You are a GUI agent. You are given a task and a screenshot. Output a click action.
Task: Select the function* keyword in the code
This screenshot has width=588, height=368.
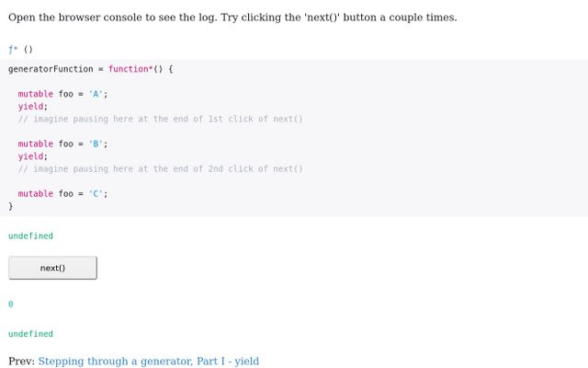(x=130, y=69)
